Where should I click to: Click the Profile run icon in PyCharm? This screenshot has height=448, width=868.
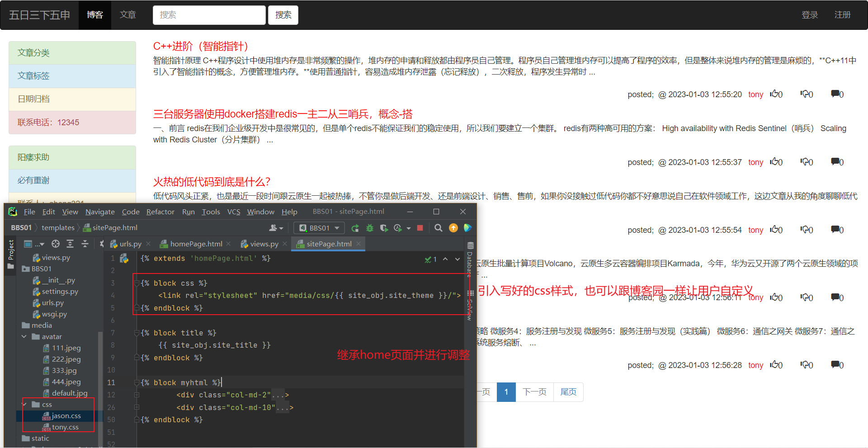point(398,228)
